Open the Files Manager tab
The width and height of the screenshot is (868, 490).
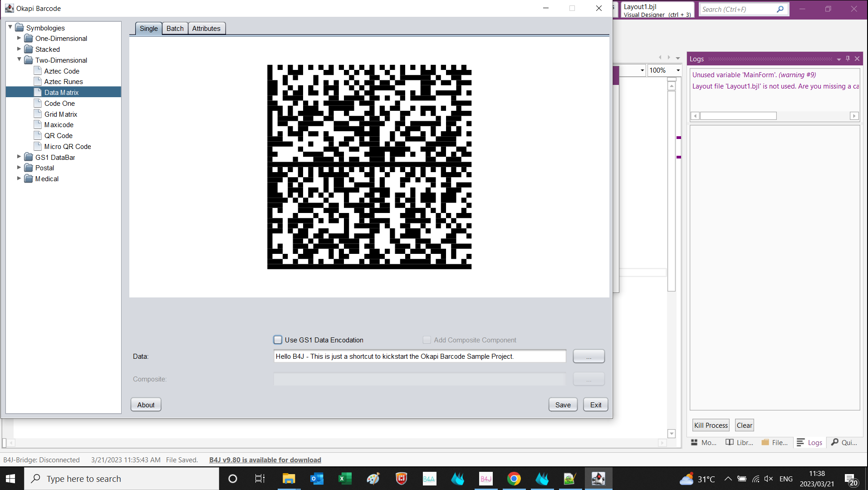point(775,442)
